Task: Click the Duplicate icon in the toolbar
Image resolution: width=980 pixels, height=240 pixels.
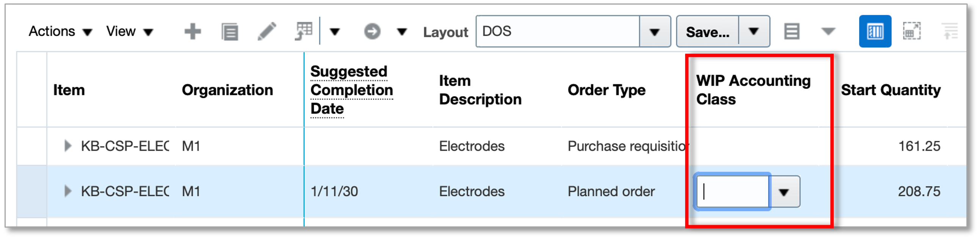Action: [230, 32]
